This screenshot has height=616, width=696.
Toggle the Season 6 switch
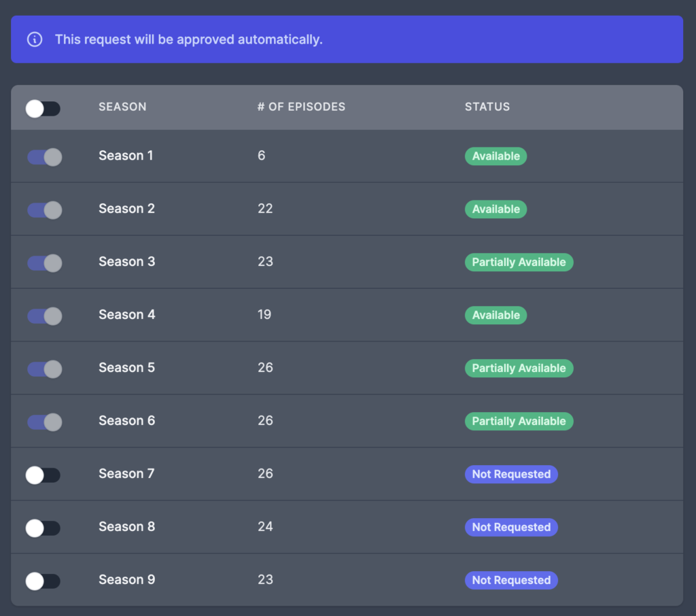44,422
